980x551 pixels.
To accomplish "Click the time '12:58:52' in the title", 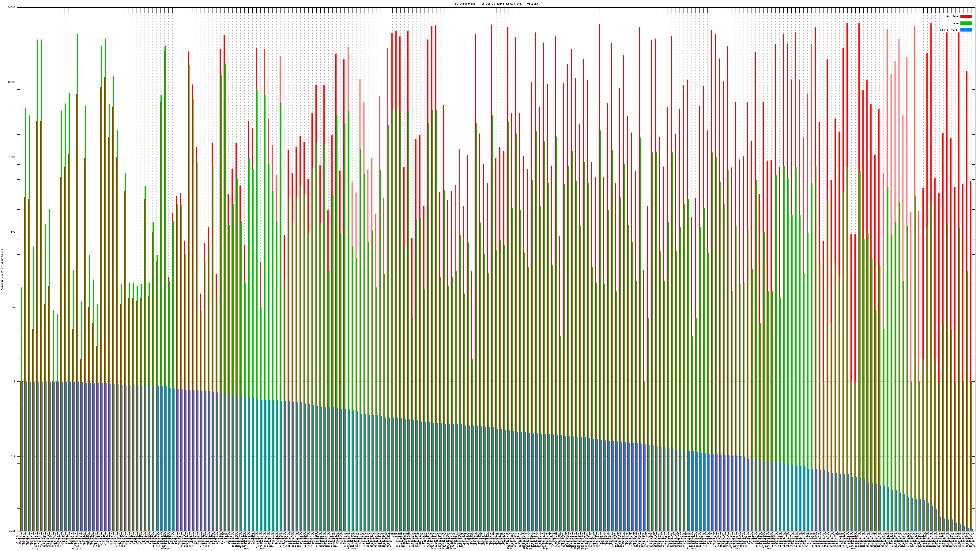I will (x=503, y=4).
